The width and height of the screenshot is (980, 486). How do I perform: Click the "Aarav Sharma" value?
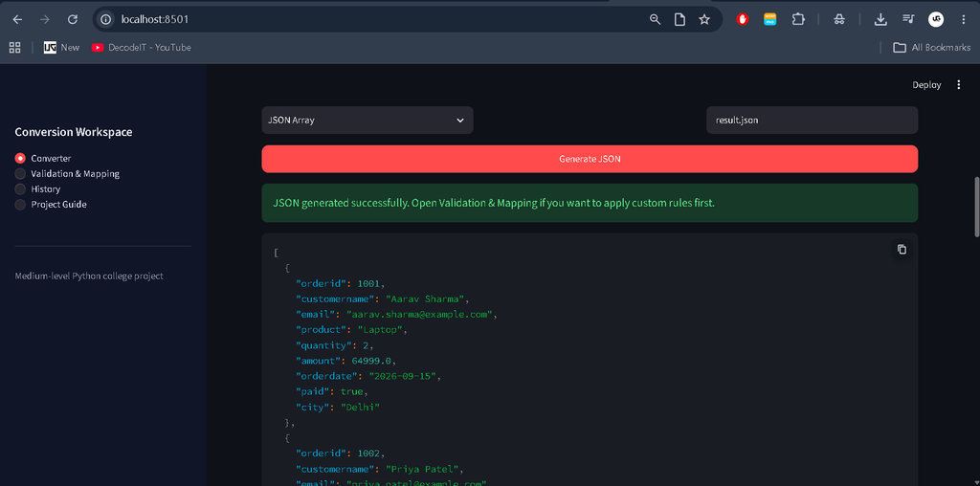pyautogui.click(x=426, y=298)
